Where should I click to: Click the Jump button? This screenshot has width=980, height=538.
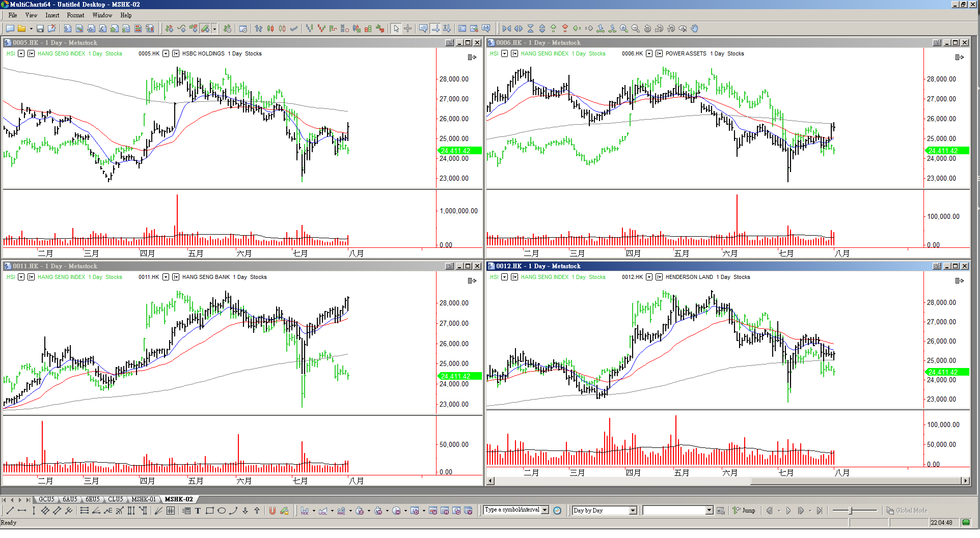click(744, 511)
